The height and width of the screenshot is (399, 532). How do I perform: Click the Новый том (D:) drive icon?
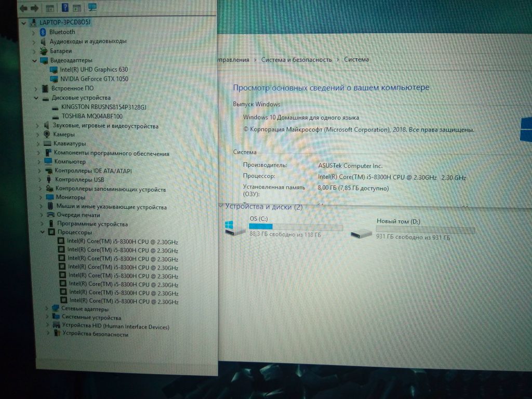pos(362,234)
